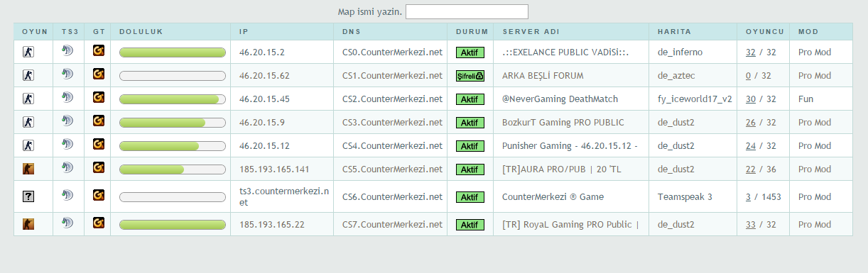Click TeamSpeak icon in 46.20.15.2 row
Viewport: 868px width, 273px height.
[67, 51]
